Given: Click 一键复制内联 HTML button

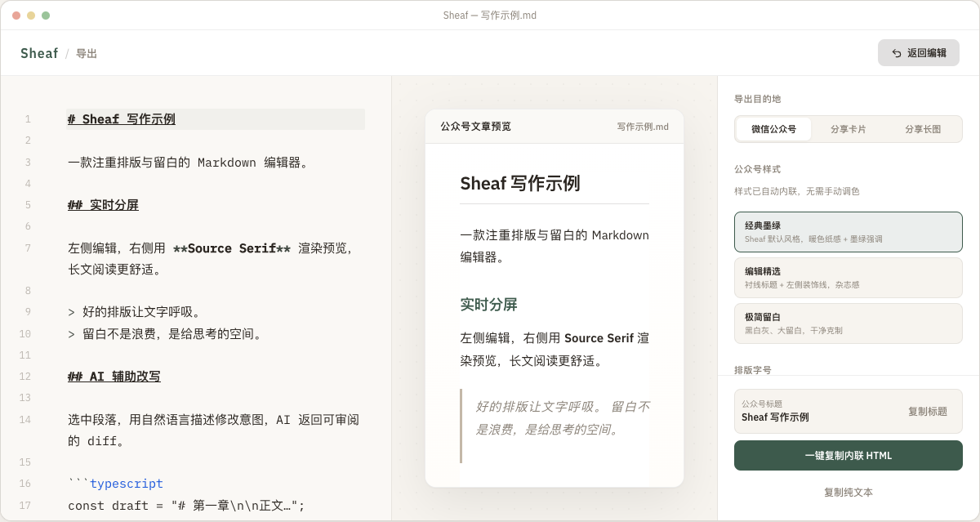Looking at the screenshot, I should (x=848, y=455).
